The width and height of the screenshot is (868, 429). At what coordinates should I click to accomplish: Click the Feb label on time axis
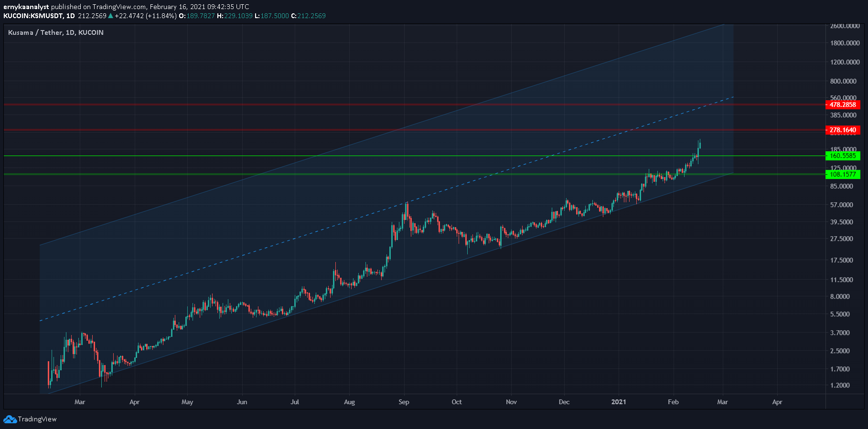coord(673,402)
